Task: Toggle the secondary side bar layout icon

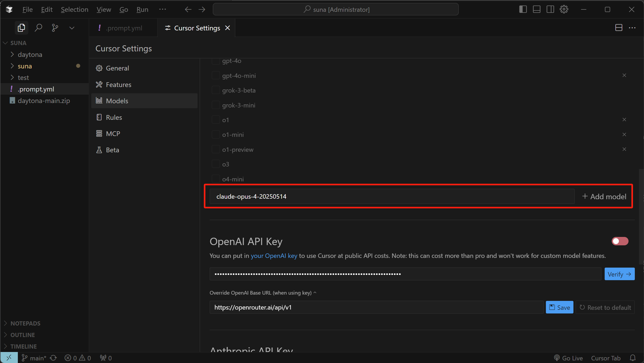Action: 550,9
